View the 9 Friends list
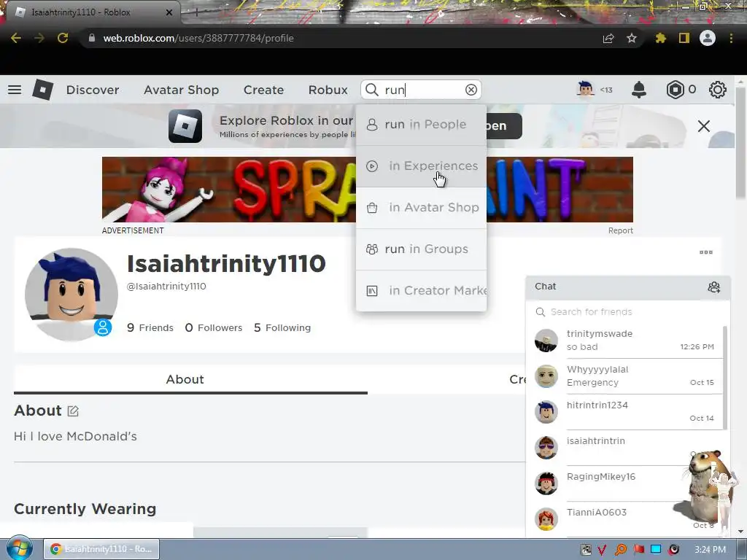747x560 pixels. [150, 327]
